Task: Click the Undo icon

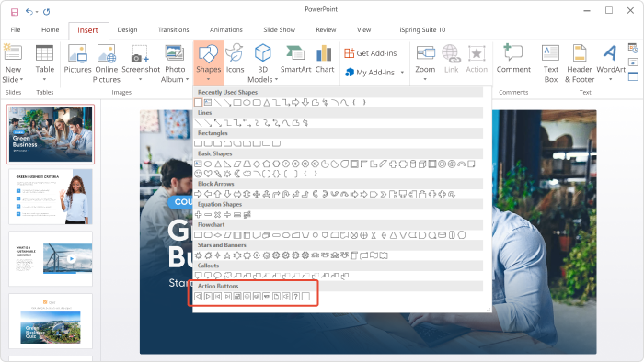Action: click(29, 11)
